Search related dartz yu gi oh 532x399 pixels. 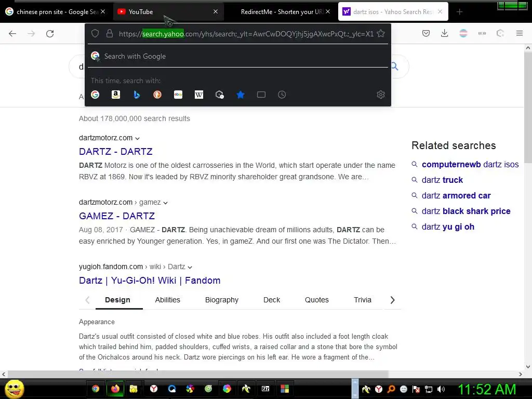click(448, 227)
